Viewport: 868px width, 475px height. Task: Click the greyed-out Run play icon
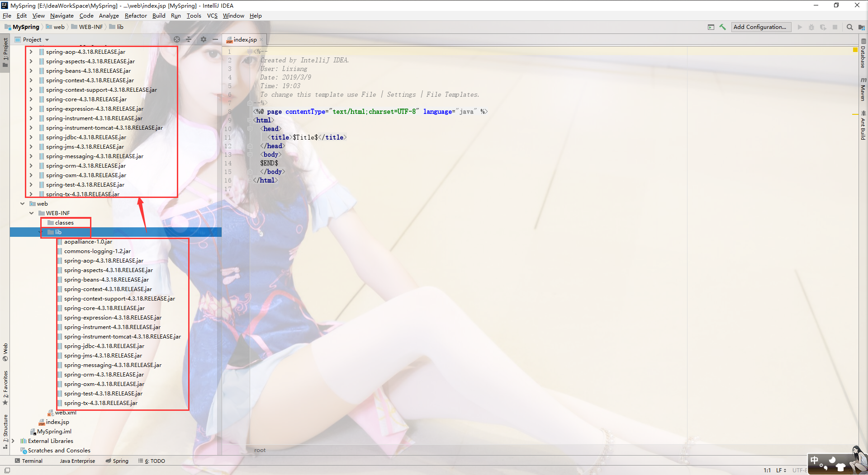pos(800,27)
